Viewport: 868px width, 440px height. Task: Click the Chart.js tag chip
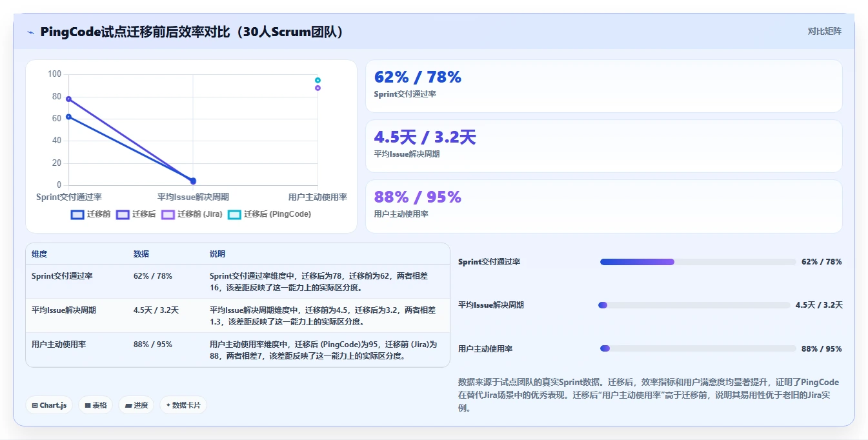[x=50, y=405]
